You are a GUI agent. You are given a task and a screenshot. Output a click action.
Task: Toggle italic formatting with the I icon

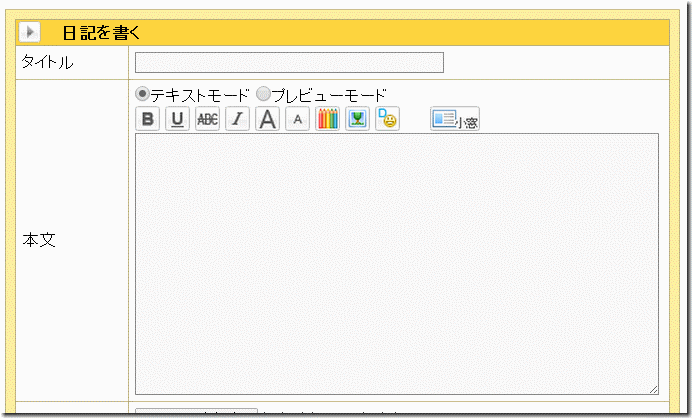[237, 119]
